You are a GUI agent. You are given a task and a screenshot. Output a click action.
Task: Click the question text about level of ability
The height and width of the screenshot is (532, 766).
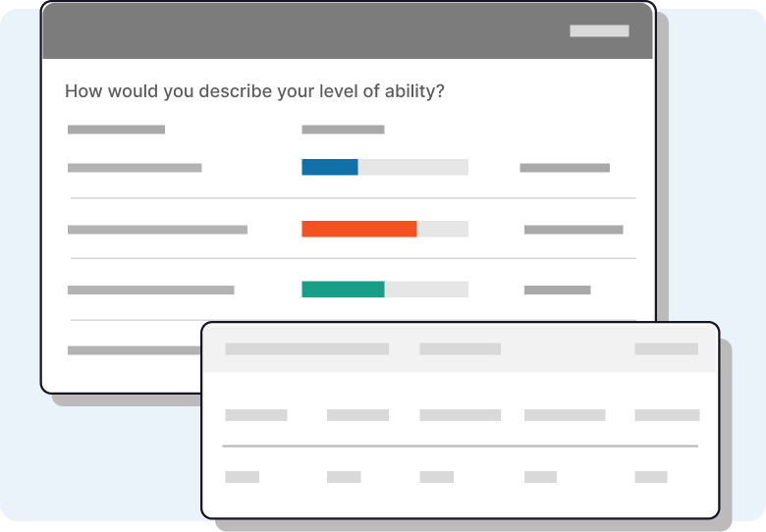tap(254, 91)
